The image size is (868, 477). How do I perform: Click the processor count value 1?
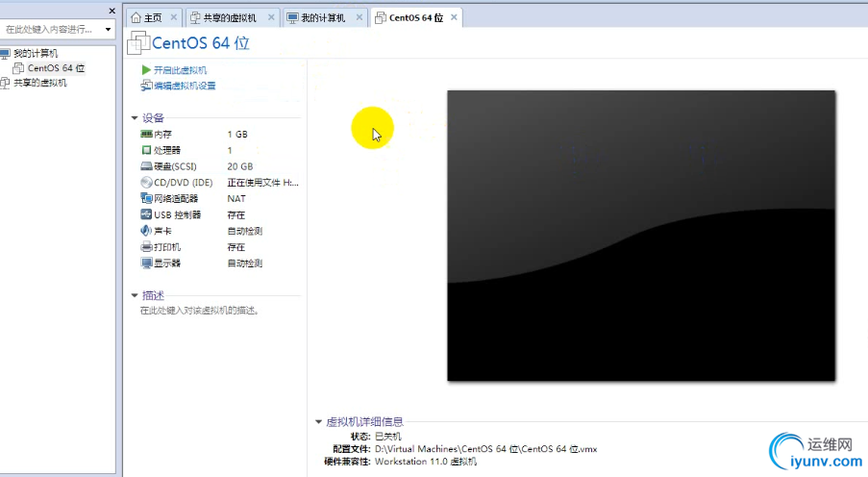(230, 150)
